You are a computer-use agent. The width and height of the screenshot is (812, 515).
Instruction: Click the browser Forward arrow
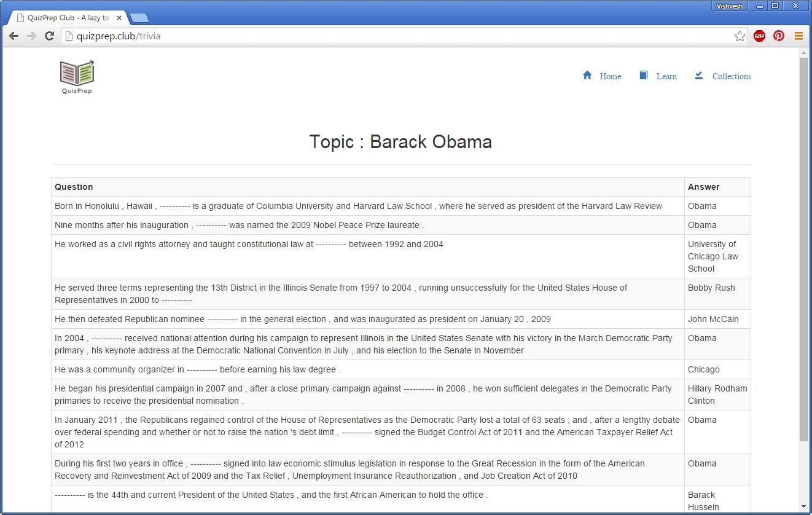tap(31, 36)
